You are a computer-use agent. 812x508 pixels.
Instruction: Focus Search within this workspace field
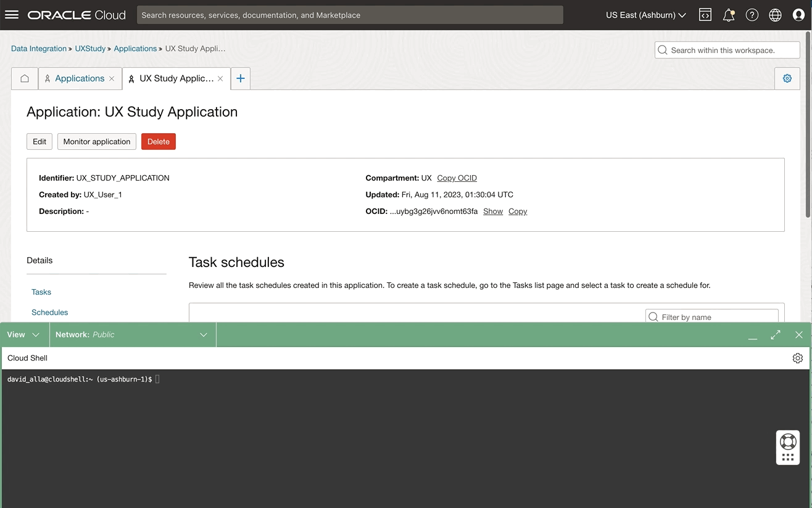click(727, 50)
